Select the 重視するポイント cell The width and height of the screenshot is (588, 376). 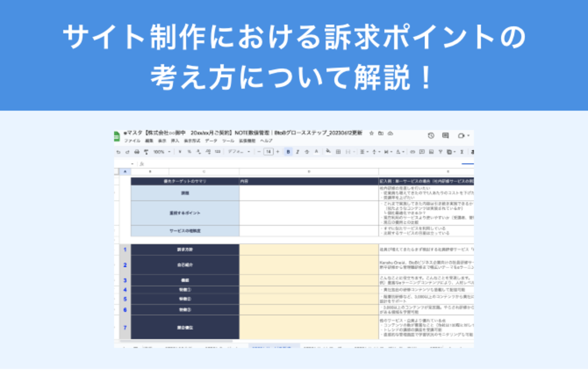[185, 213]
